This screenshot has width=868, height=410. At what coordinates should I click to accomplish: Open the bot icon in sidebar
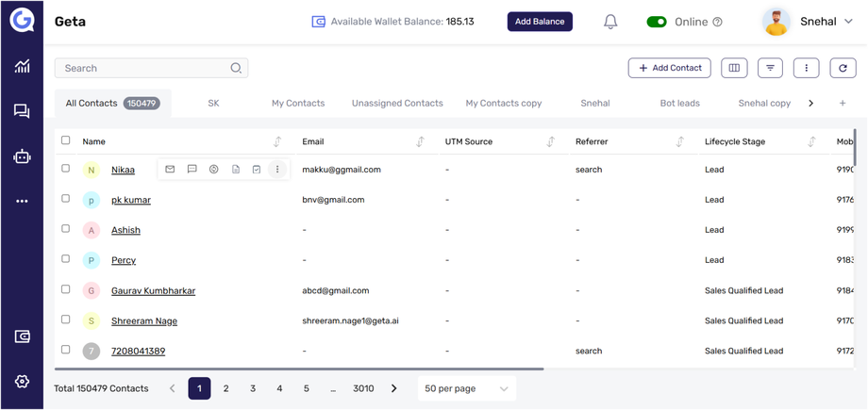(22, 156)
